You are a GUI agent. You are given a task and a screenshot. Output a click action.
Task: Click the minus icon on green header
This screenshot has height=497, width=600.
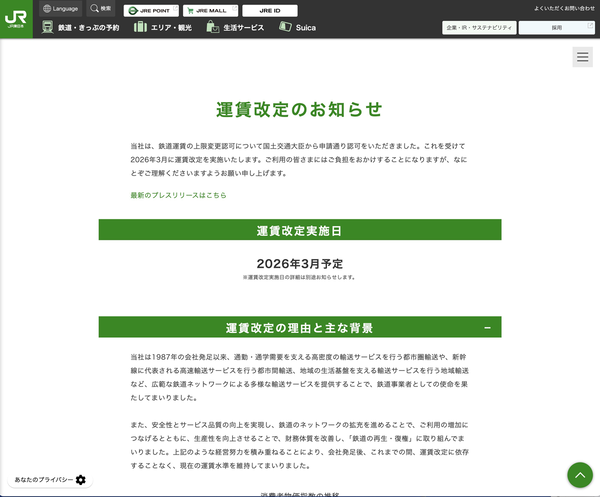[487, 328]
